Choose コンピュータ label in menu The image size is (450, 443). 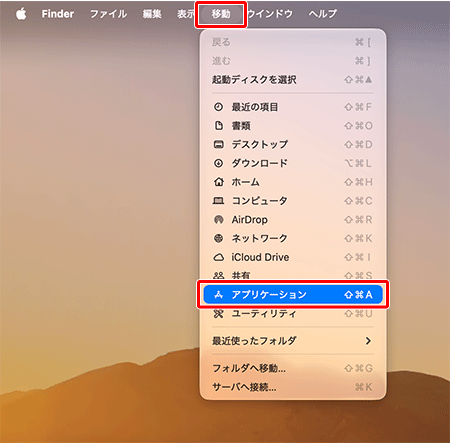259,201
